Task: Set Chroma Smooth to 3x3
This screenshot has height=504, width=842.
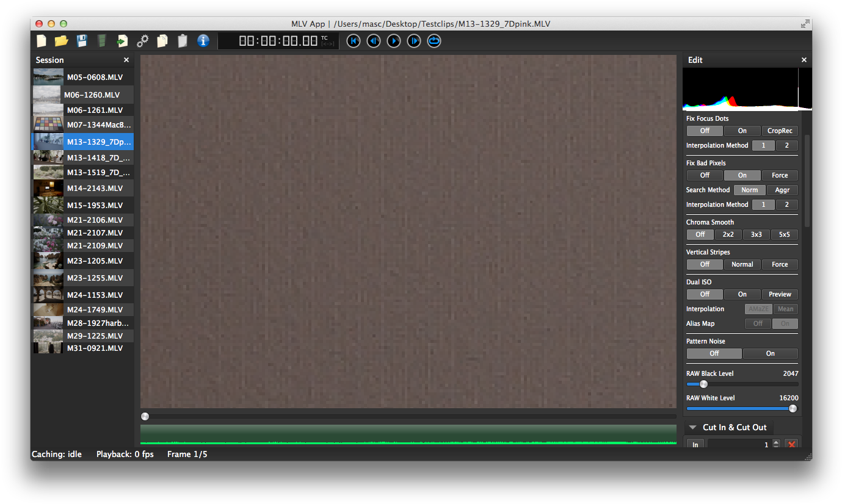Action: pos(756,234)
